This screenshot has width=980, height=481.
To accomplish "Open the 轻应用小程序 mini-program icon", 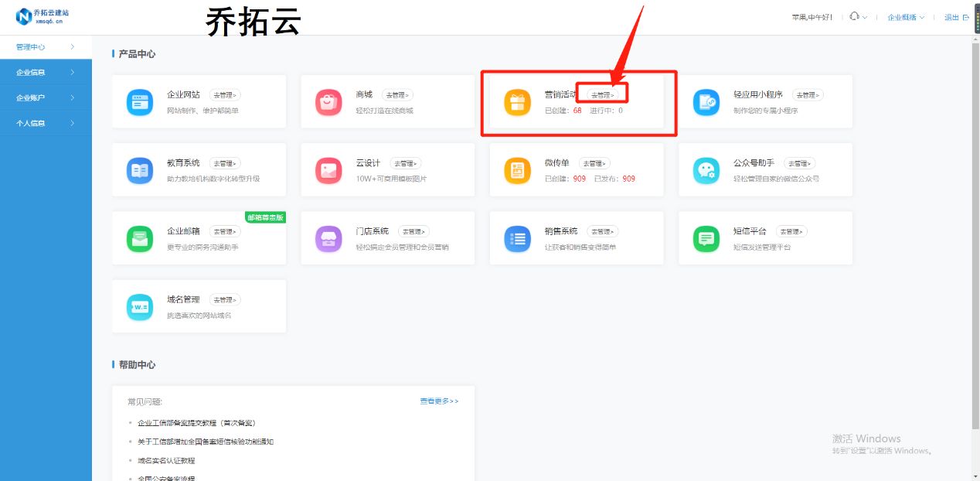I will pyautogui.click(x=706, y=101).
